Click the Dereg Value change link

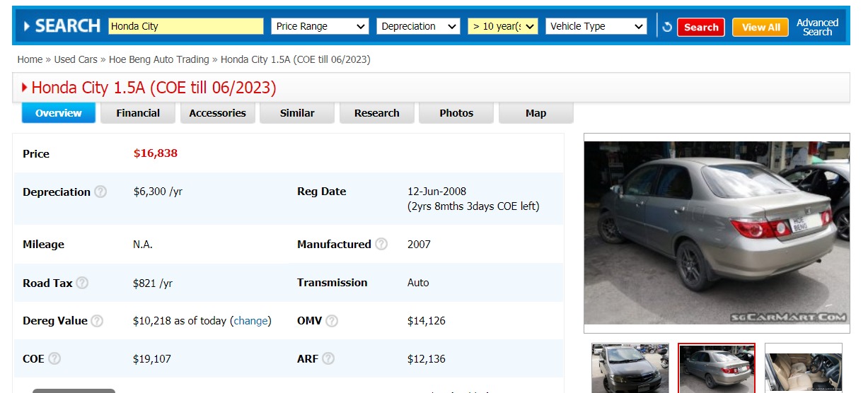pos(251,321)
